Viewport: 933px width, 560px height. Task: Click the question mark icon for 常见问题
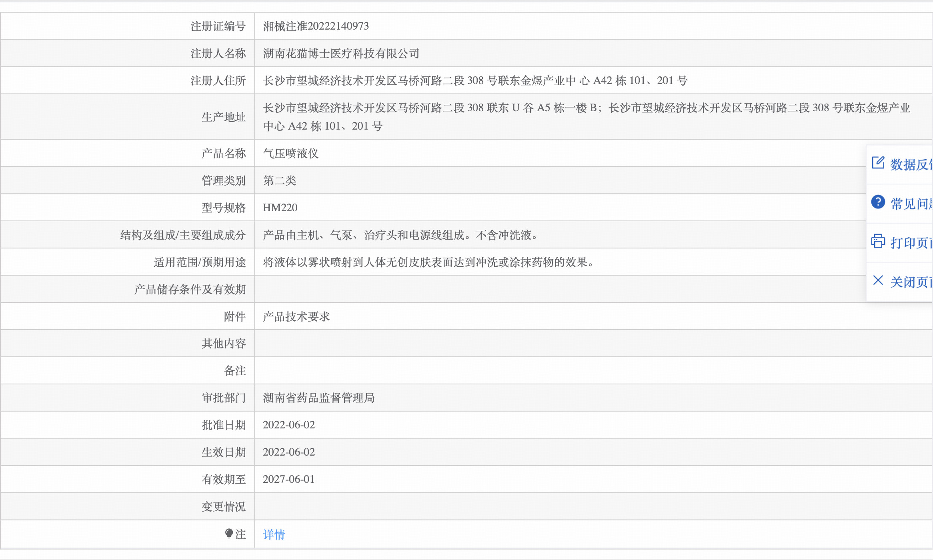879,203
